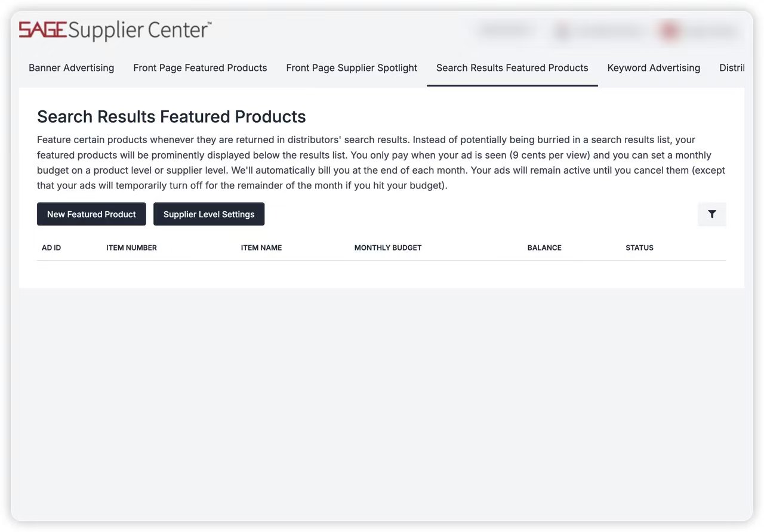
Task: Click the New Featured Product button
Action: 91,215
